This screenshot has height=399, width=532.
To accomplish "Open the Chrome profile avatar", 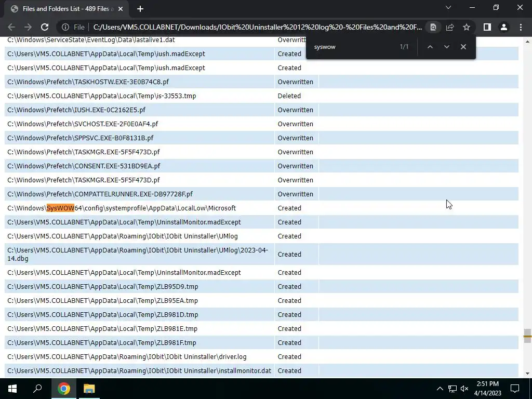I will tap(504, 27).
